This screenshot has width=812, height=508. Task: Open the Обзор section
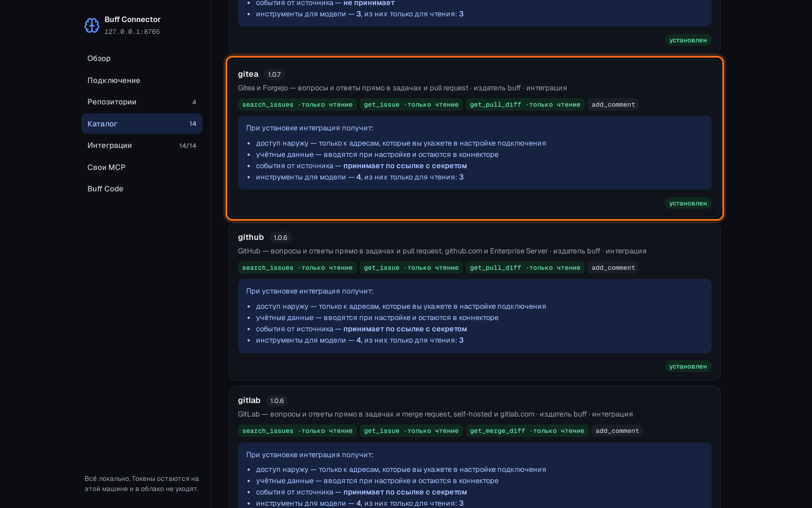coord(142,58)
